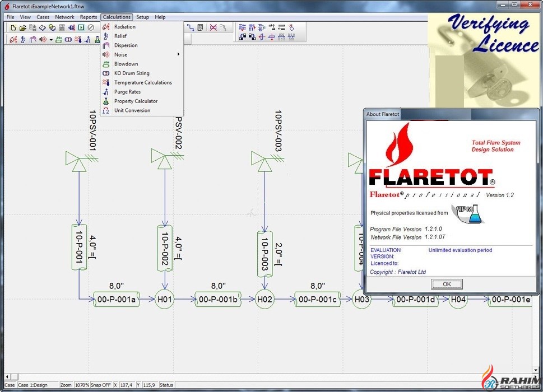
Task: Expand the Noise toolbar dropdown arrow
Action: [51, 40]
